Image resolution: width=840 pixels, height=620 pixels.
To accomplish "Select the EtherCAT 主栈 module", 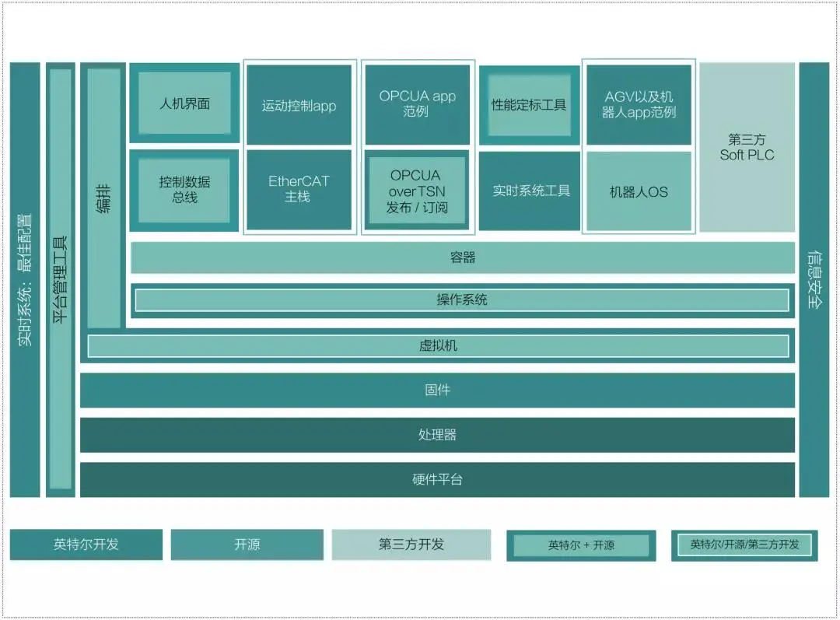I will point(299,189).
